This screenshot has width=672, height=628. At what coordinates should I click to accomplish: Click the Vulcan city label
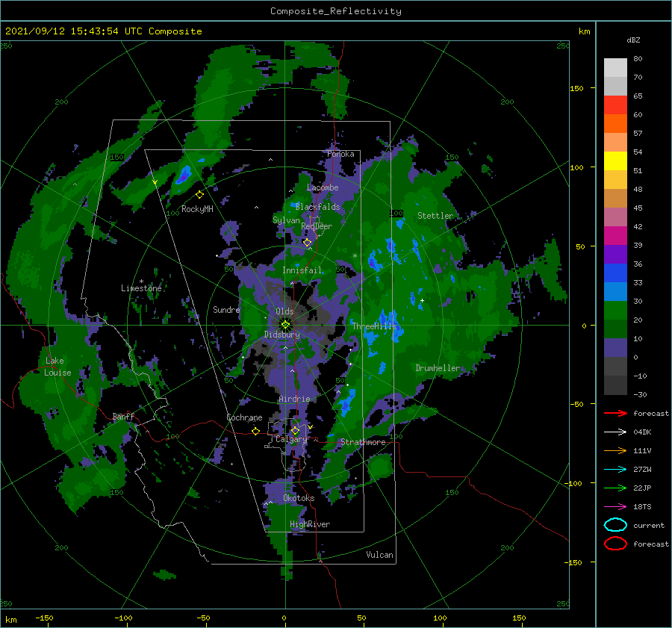coord(379,555)
